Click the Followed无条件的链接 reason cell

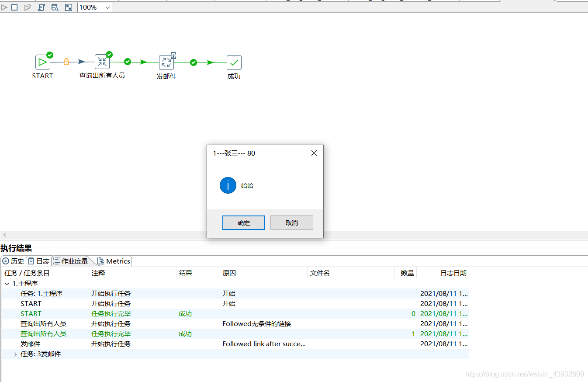tap(257, 324)
